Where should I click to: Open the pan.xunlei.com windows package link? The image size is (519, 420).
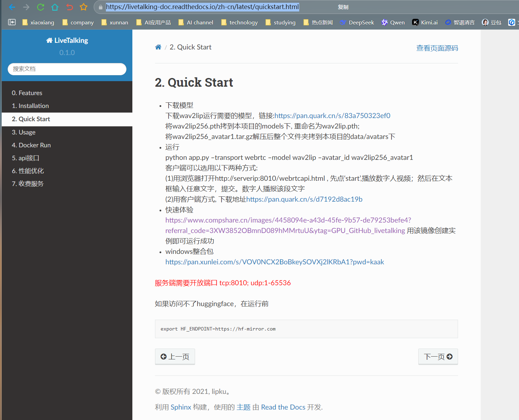(274, 262)
